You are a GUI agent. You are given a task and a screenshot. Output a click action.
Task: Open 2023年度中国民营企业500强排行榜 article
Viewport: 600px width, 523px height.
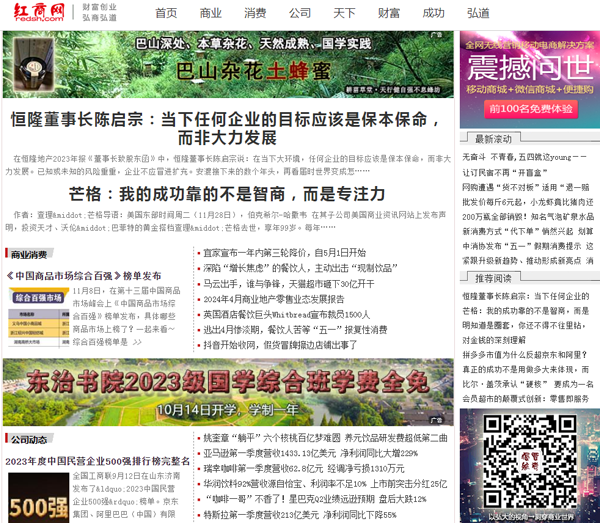[x=98, y=461]
